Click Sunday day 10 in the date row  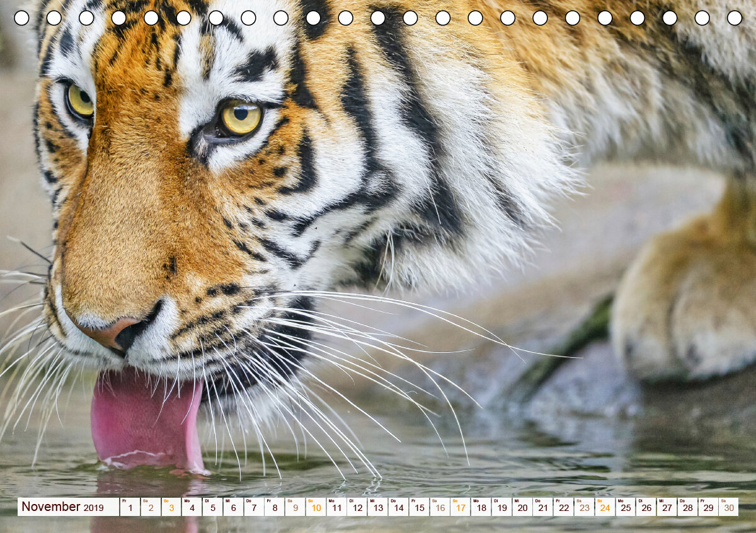pyautogui.click(x=316, y=507)
